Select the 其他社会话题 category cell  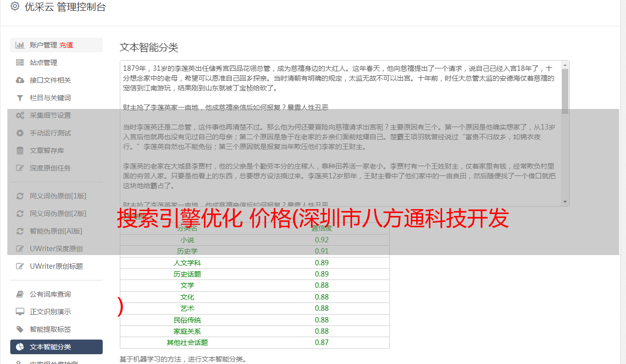point(187,343)
